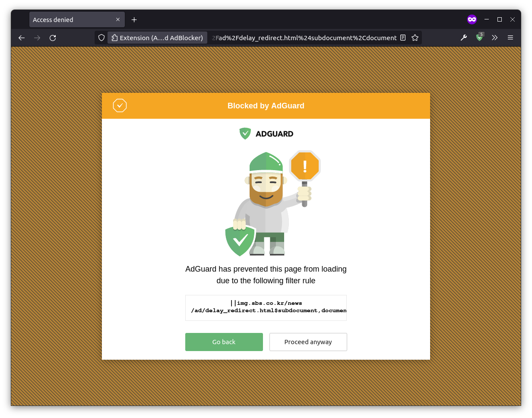Open the Firefox hamburger menu
The image size is (532, 418).
pyautogui.click(x=510, y=38)
